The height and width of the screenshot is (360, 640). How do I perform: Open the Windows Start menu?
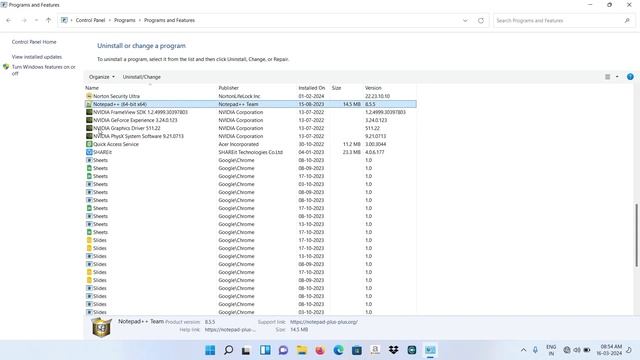point(210,350)
